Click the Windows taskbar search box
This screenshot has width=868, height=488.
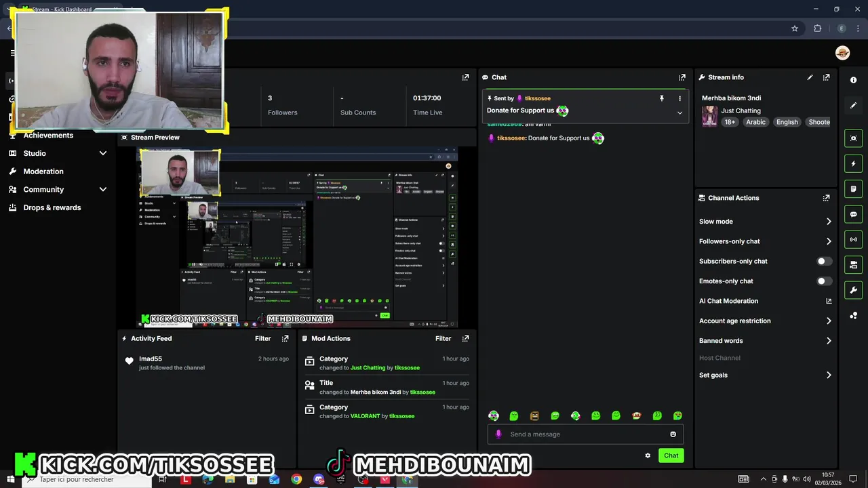[x=87, y=479]
